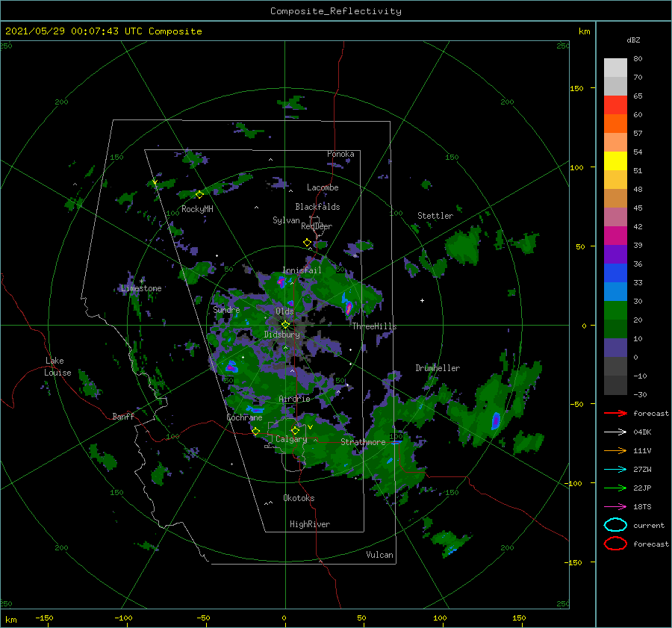Click the -150 km mark on bottom axis
Viewport: 672px width, 628px height.
click(44, 618)
